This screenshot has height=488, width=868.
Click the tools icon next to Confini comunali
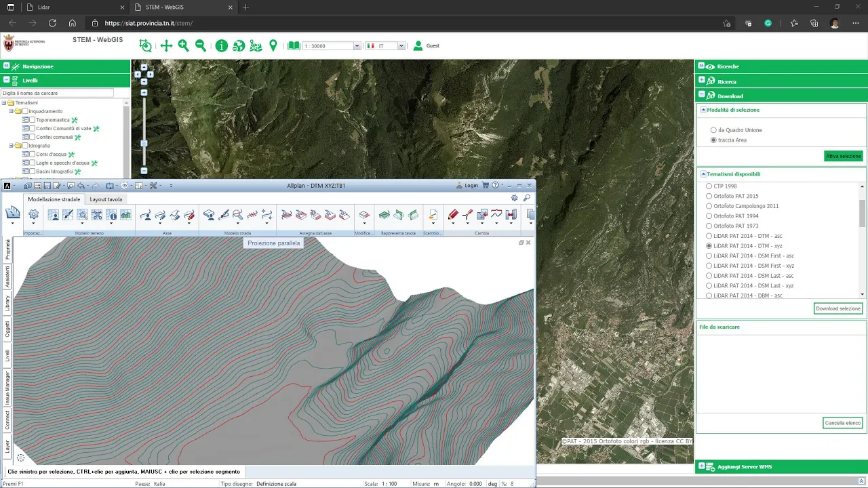pos(77,137)
